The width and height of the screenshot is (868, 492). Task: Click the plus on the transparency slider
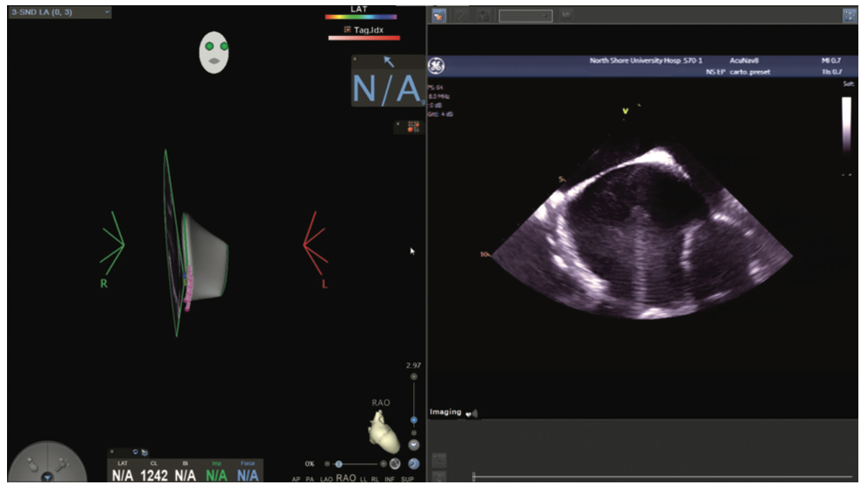point(383,464)
